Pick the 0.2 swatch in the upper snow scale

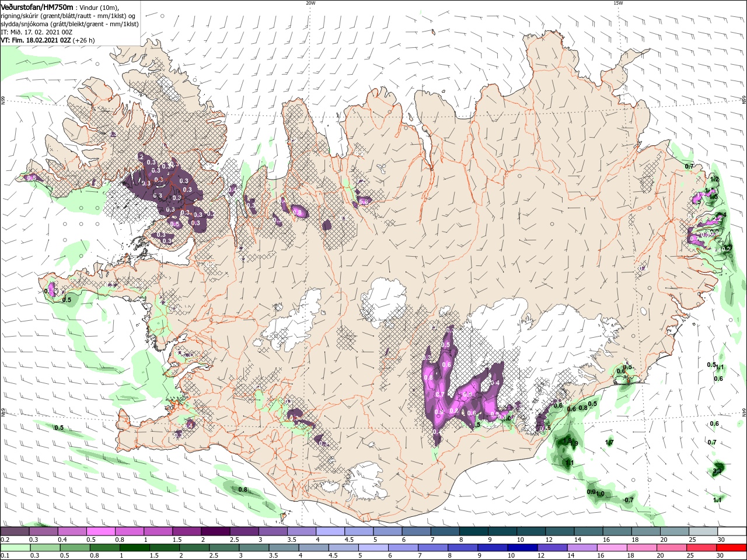coord(15,531)
